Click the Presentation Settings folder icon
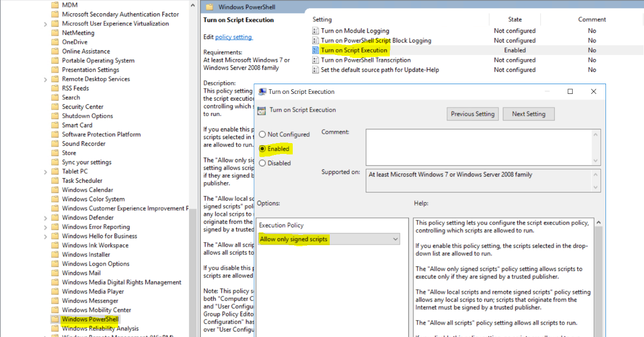This screenshot has width=644, height=337. pos(55,70)
